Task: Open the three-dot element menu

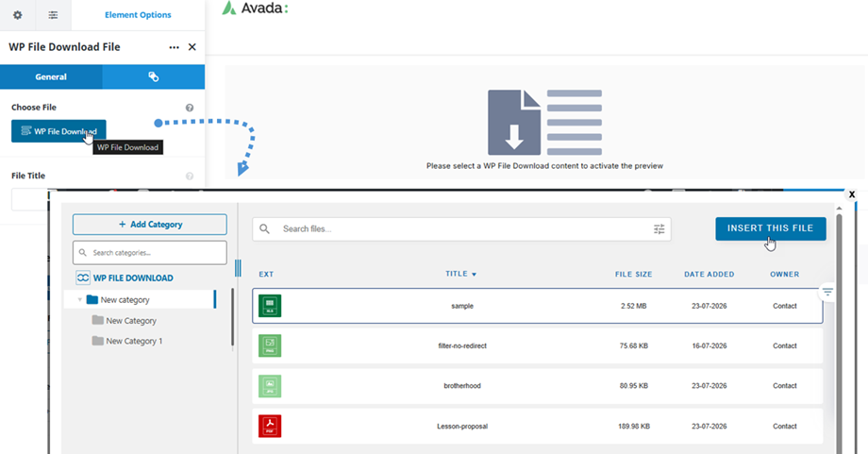Action: pos(174,47)
